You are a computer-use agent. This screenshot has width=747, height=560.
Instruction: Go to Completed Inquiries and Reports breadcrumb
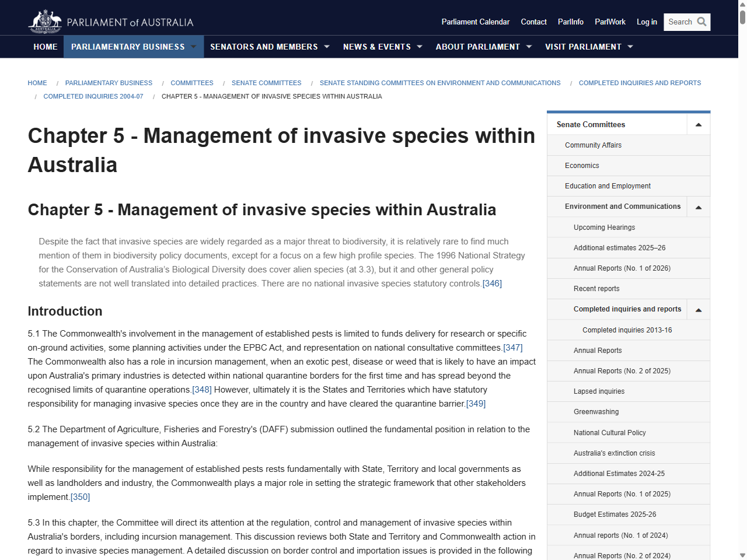coord(640,83)
